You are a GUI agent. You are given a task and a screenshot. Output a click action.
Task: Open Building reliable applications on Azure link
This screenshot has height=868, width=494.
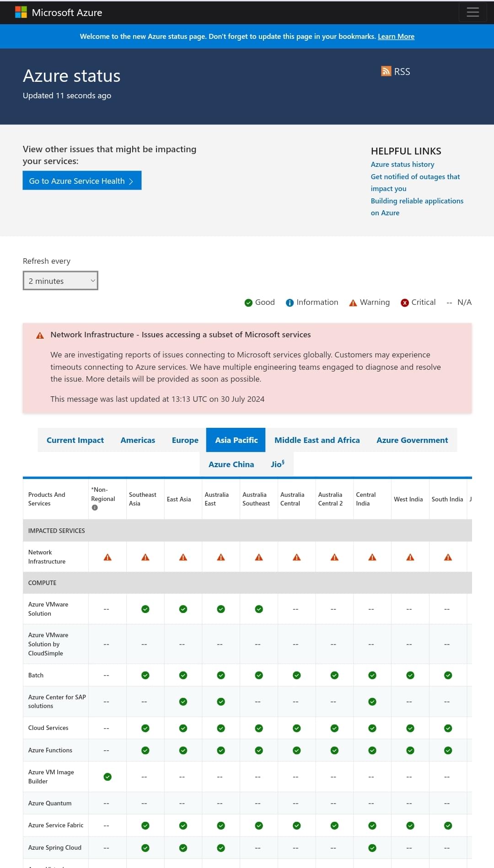(x=417, y=207)
